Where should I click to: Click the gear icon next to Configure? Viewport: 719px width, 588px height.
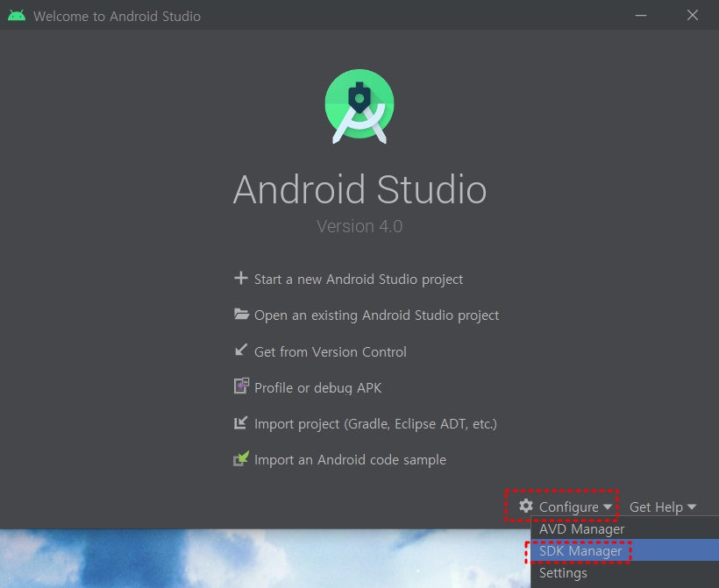[x=525, y=506]
